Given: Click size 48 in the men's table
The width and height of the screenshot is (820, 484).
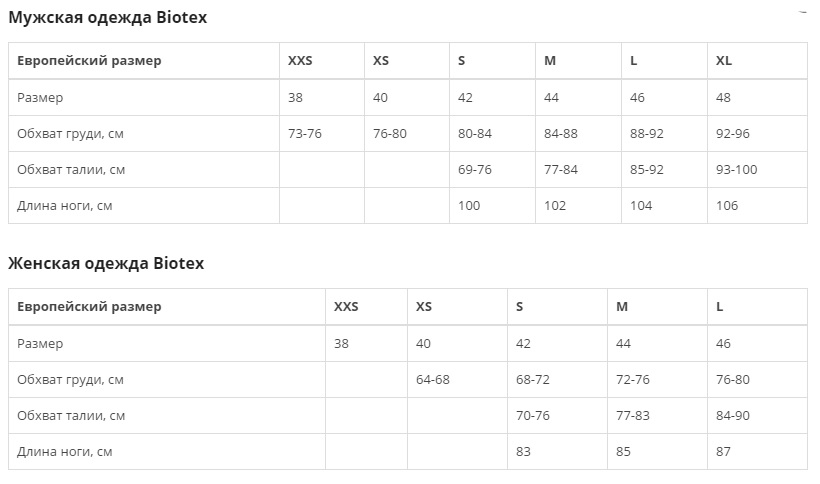Looking at the screenshot, I should pyautogui.click(x=724, y=98).
